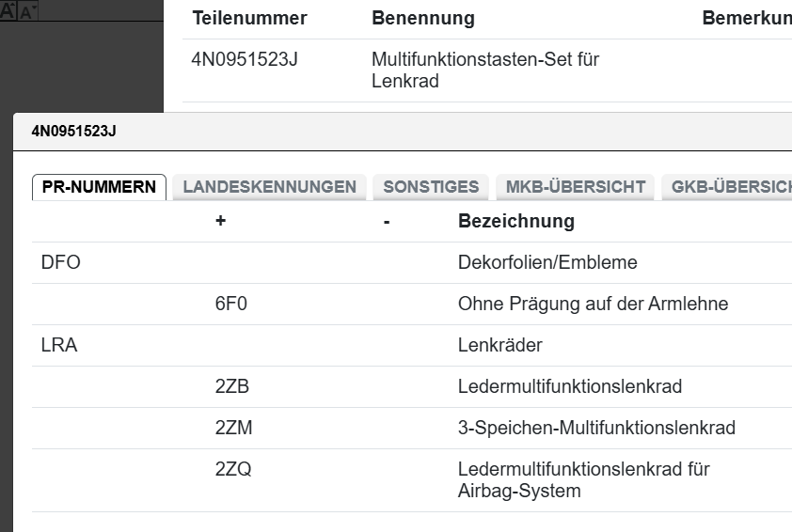Screen dimensions: 792x532
Task: Pick the 2ZM PR code
Action: pyautogui.click(x=233, y=429)
